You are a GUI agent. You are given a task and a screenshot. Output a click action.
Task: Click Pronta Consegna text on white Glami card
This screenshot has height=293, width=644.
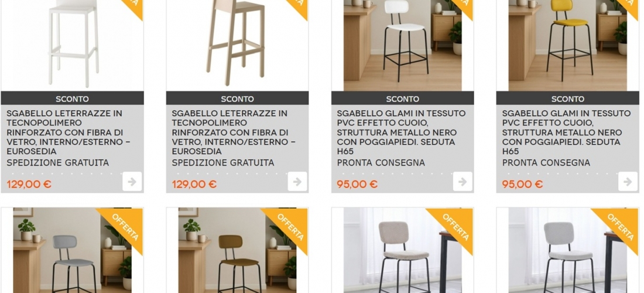coord(381,163)
